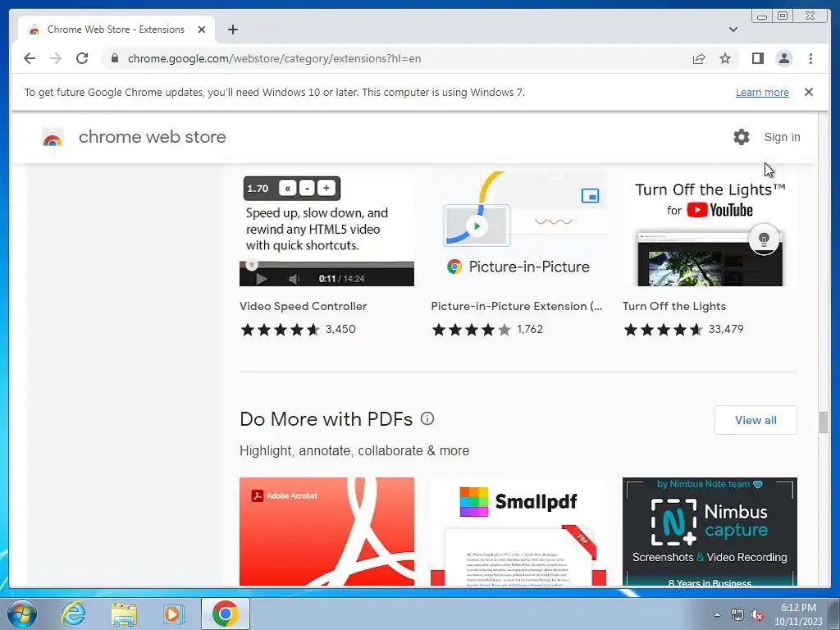Open web store settings gear
The image size is (840, 630).
click(x=742, y=137)
